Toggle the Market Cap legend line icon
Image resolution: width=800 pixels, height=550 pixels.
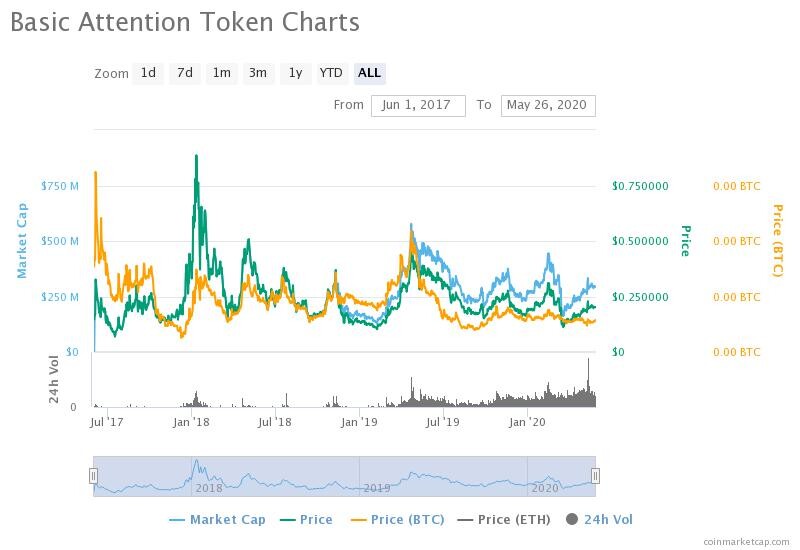coord(177,520)
